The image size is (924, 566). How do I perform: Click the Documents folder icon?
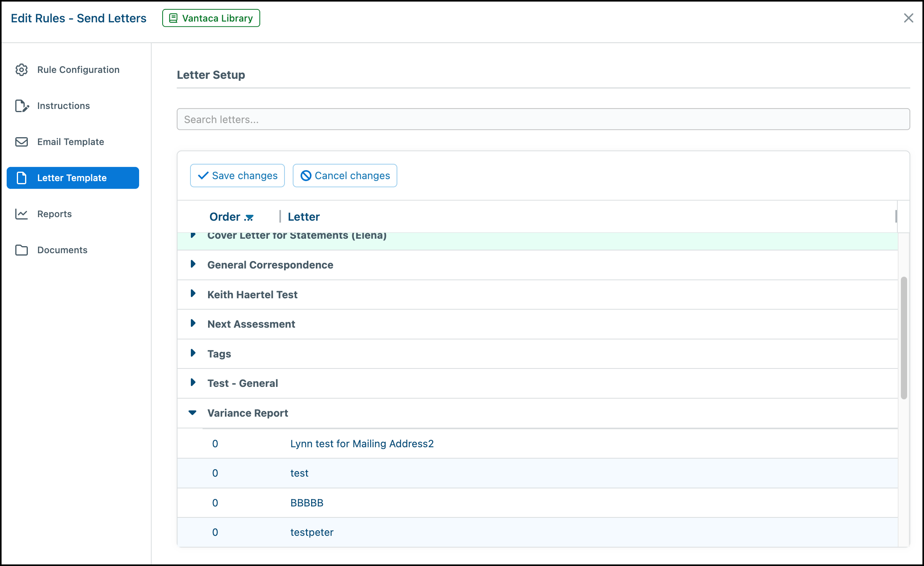point(22,250)
